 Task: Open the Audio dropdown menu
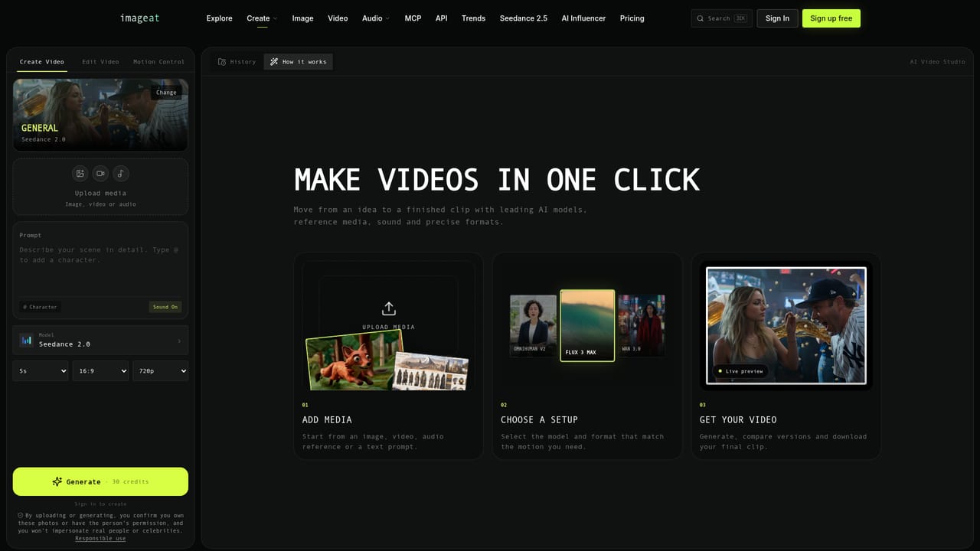(x=376, y=18)
